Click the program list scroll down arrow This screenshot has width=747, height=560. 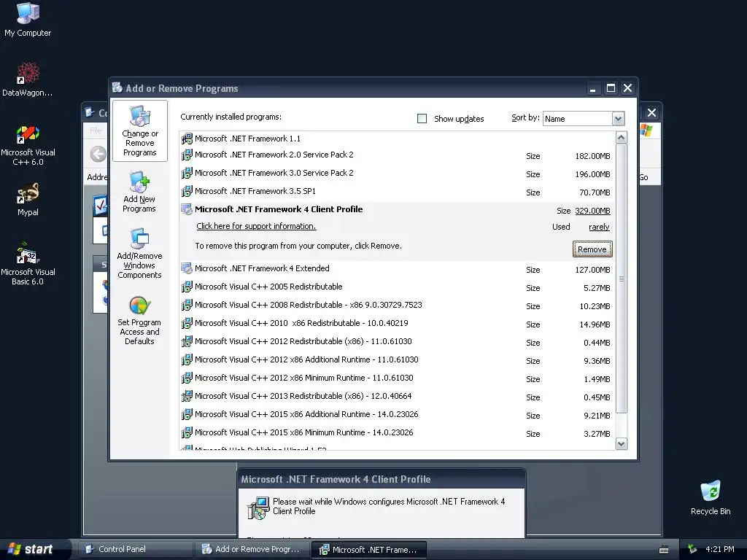click(622, 444)
